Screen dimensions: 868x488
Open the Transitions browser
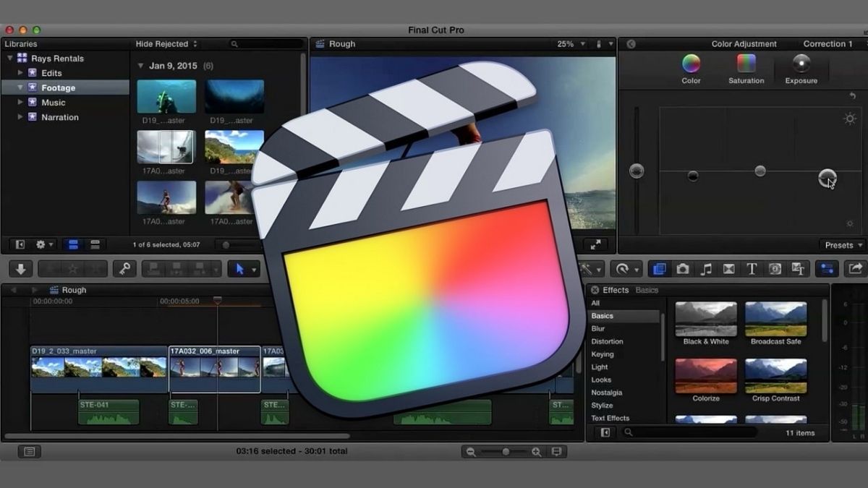pos(729,268)
